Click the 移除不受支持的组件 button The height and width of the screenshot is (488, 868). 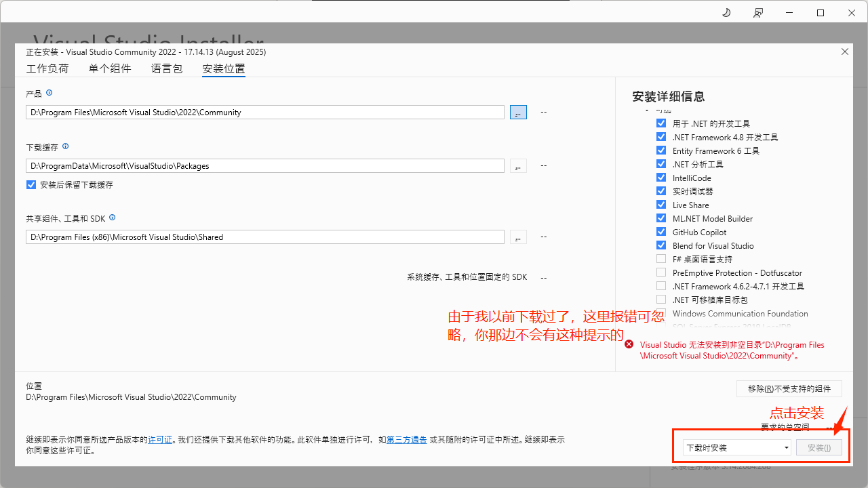tap(789, 388)
